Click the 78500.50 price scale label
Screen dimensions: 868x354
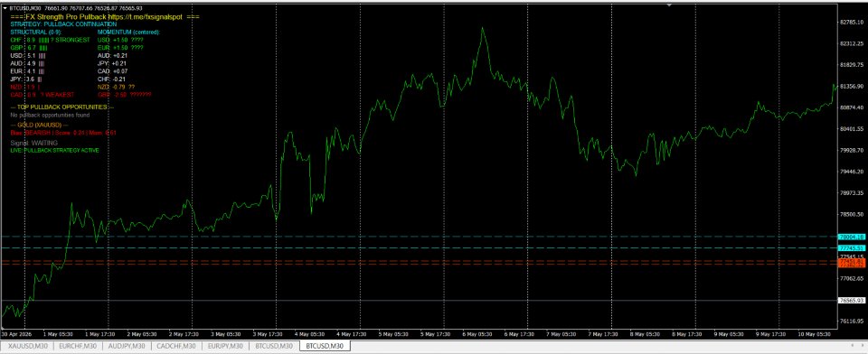tap(853, 214)
